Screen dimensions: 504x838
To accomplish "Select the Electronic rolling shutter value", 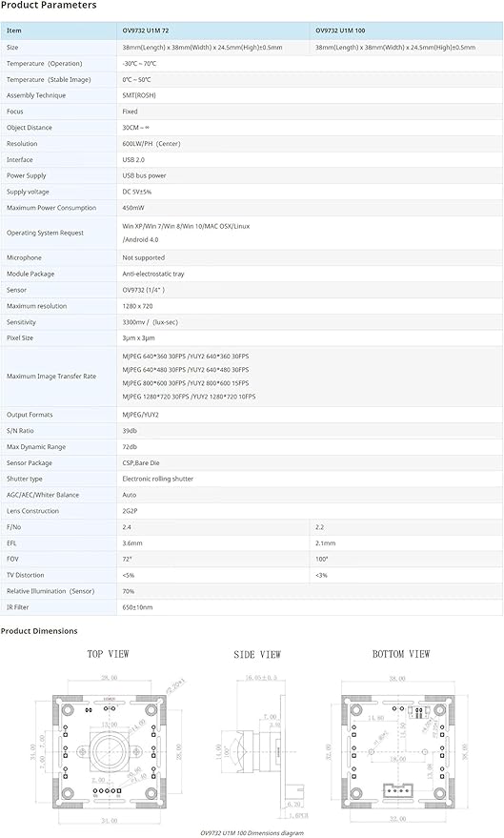I will tap(157, 479).
